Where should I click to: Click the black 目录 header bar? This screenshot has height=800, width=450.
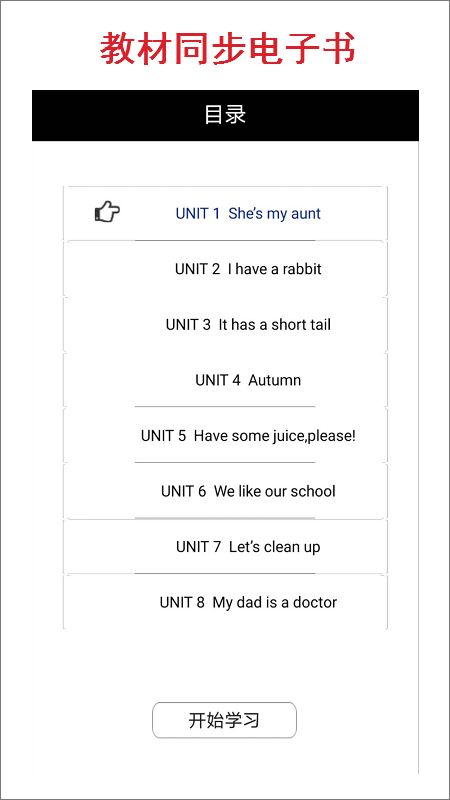click(x=225, y=115)
